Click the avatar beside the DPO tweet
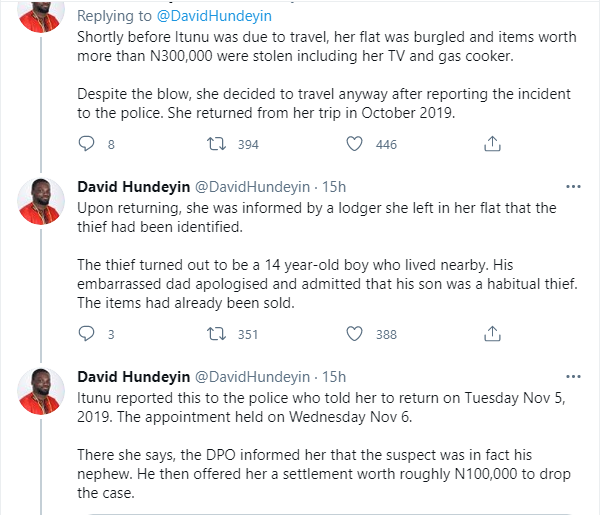This screenshot has width=604, height=515. [43, 392]
